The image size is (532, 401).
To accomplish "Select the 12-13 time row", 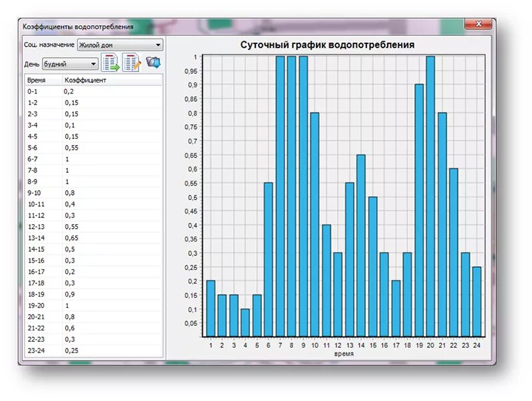I will pyautogui.click(x=94, y=227).
